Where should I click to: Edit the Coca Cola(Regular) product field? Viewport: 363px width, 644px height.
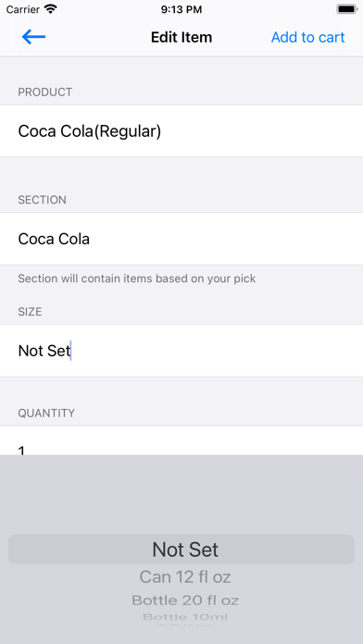(x=181, y=131)
